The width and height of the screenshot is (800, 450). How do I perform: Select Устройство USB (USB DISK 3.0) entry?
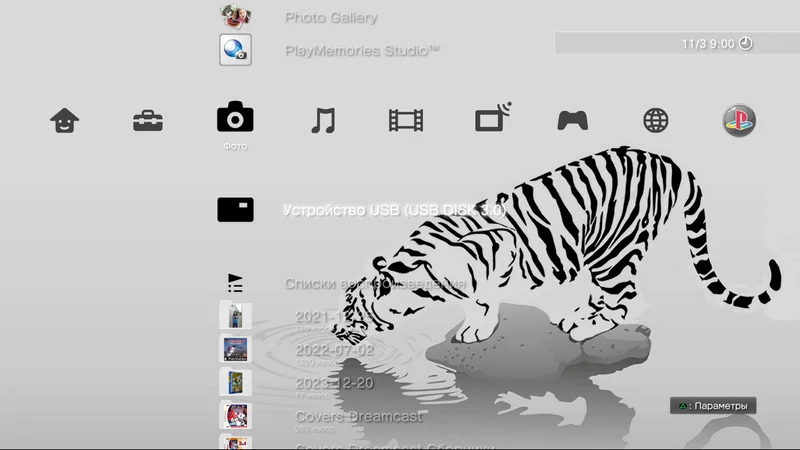(394, 211)
